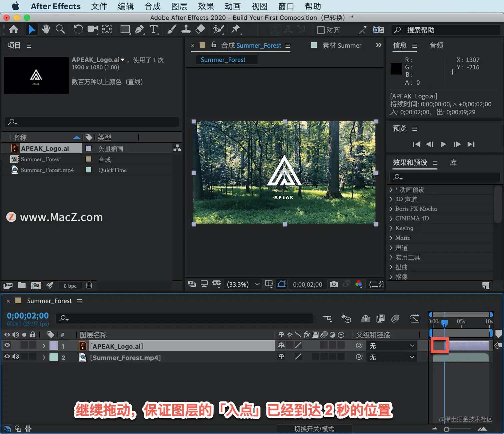Select Summer_Forest.mp4 in the Project panel
504x434 pixels.
[x=47, y=170]
